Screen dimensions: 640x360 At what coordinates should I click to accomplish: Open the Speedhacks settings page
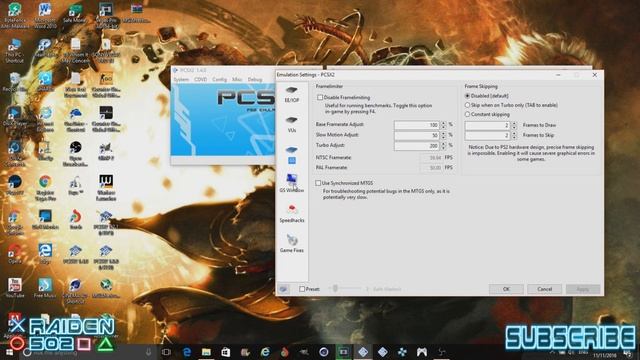291,213
